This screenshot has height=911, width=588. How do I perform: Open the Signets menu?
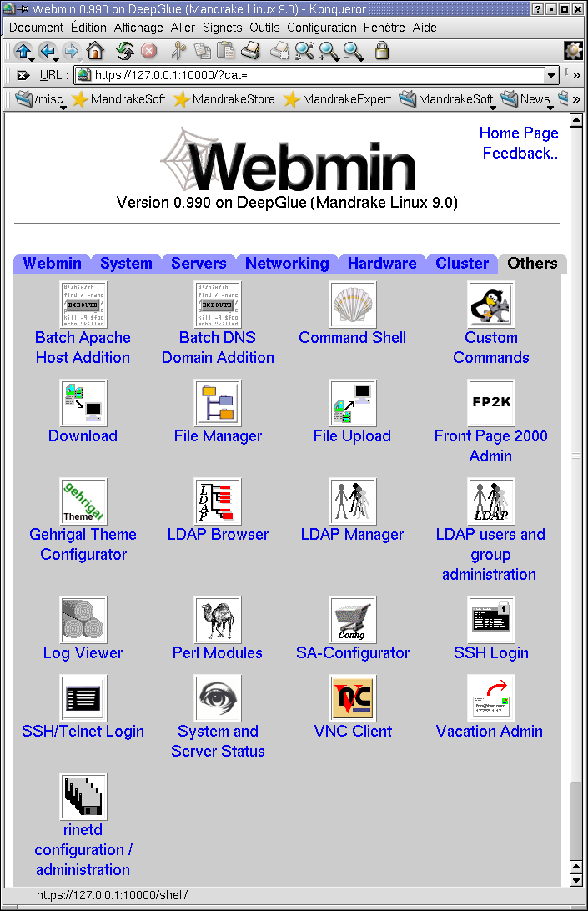(222, 28)
